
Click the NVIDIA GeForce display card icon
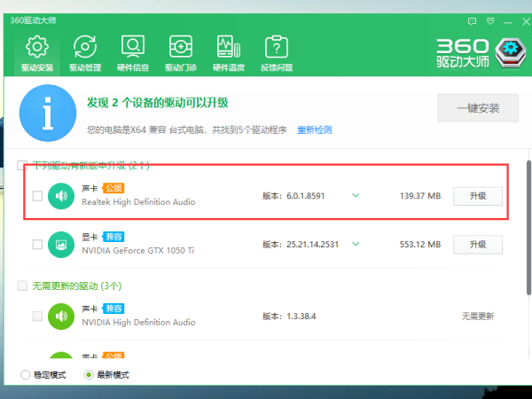[x=61, y=245]
